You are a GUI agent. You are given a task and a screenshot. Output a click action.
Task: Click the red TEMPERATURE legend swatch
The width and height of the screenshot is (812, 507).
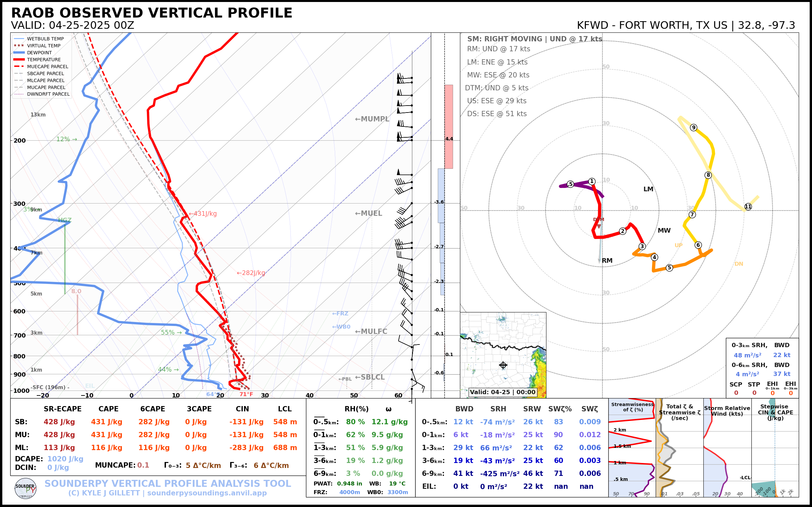pos(19,60)
